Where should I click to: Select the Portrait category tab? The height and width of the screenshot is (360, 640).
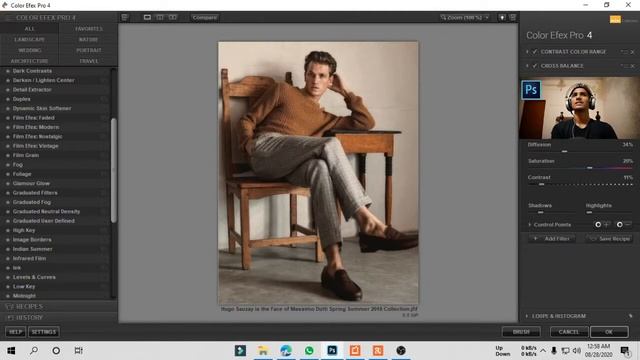click(89, 50)
